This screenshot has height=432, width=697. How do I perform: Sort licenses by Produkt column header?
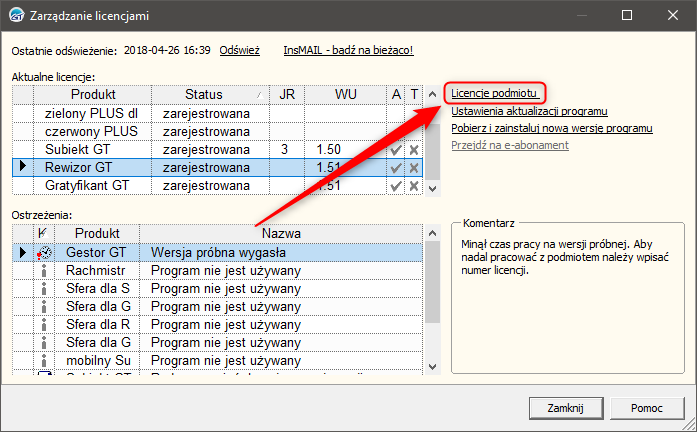[x=92, y=94]
